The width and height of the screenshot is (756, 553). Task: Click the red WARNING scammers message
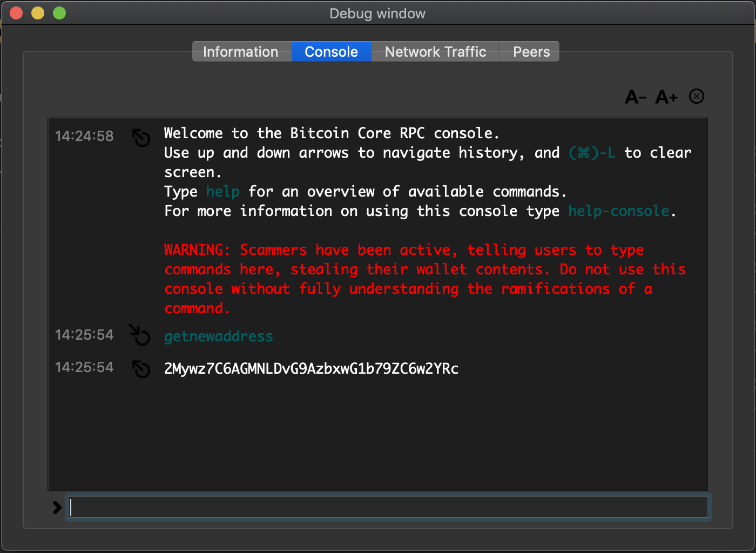(425, 279)
